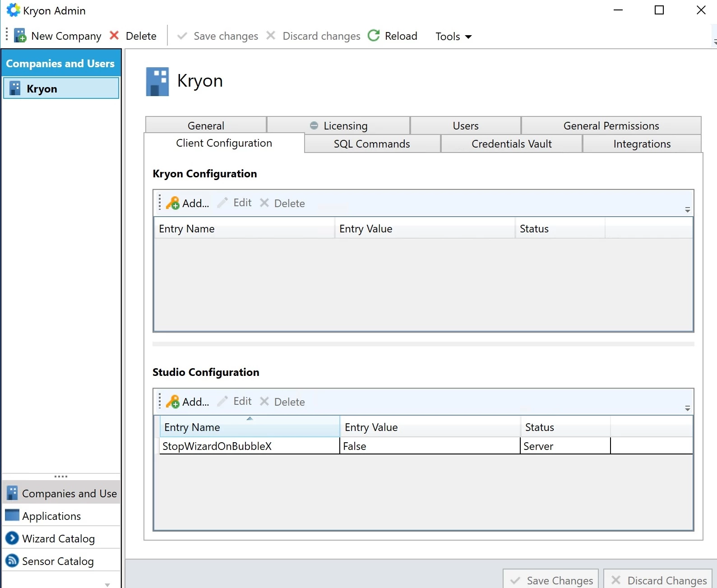Screen dimensions: 717x588
Task: Sort Kryon Configuration by Entry Value column
Action: point(425,228)
